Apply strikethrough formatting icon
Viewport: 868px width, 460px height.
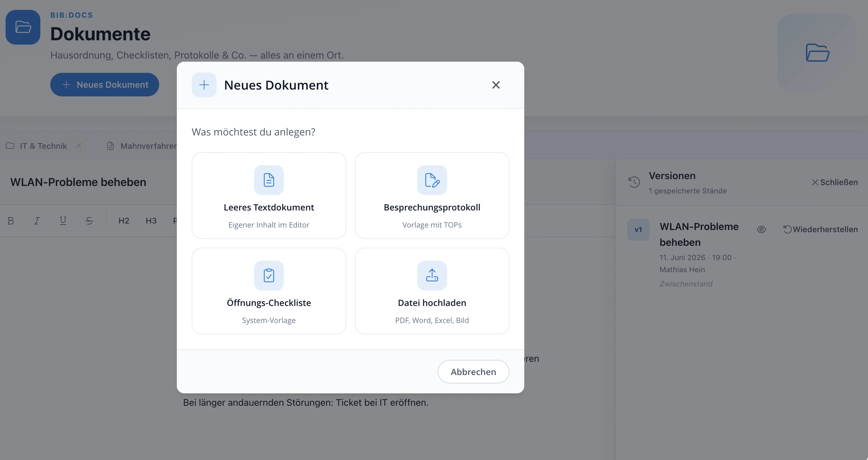coord(89,221)
